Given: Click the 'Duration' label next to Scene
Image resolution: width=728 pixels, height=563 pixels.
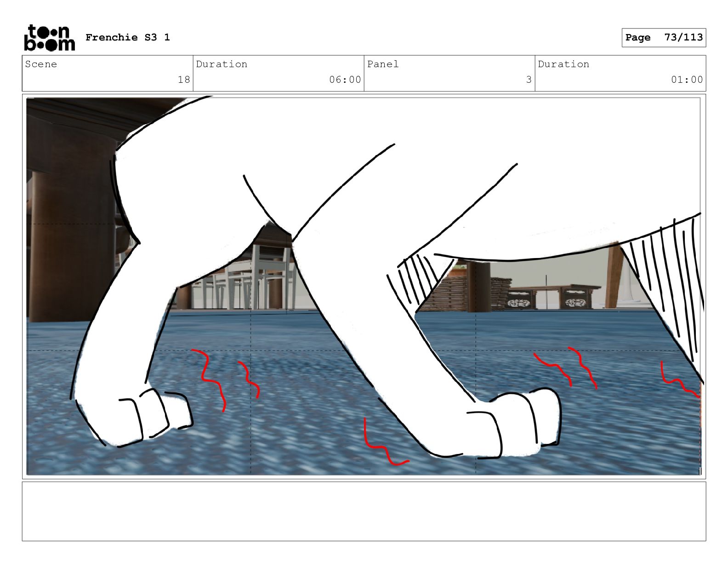Looking at the screenshot, I should click(222, 64).
